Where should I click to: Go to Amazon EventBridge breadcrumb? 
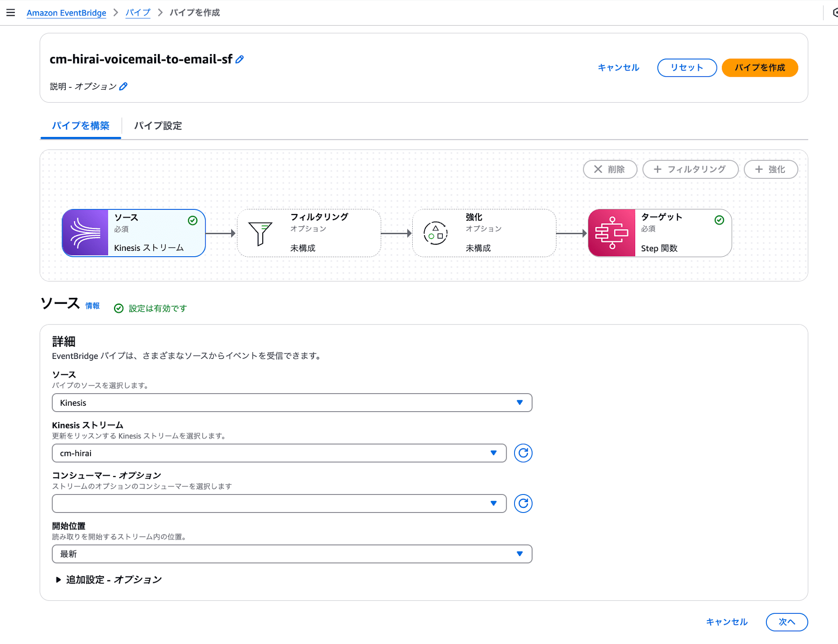(x=66, y=13)
